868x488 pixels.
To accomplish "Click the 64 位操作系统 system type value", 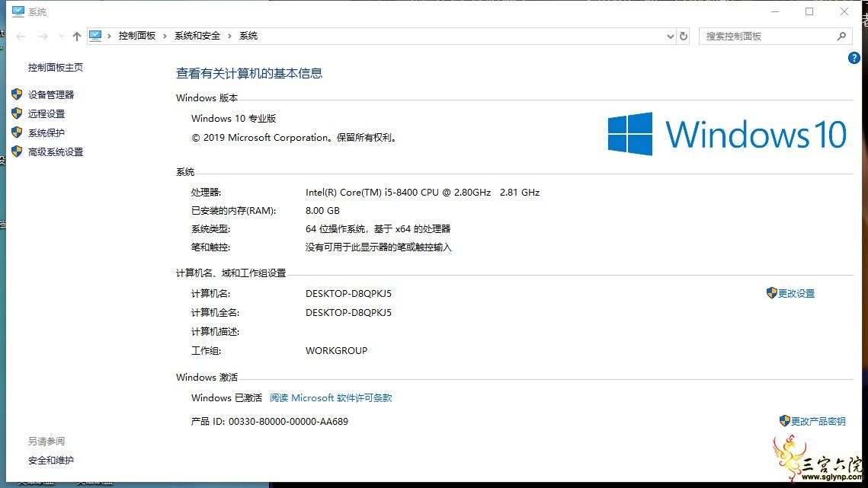I will click(x=378, y=229).
